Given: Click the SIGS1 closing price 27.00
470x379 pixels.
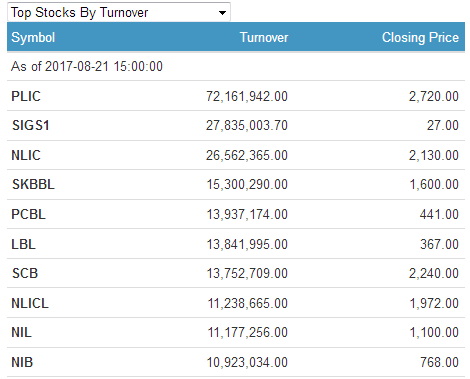Looking at the screenshot, I should click(x=443, y=125).
